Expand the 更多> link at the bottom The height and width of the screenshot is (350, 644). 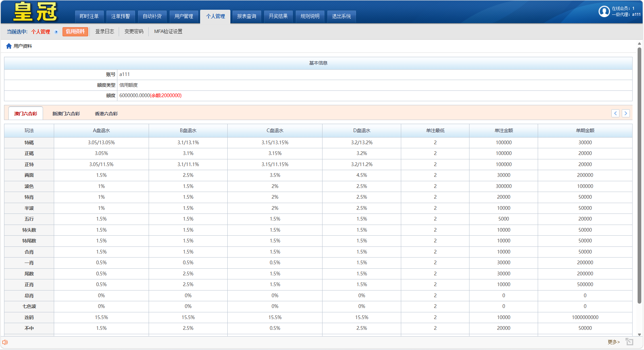613,342
